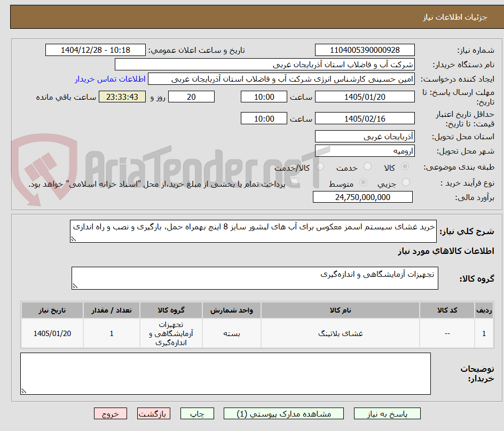
Task: Click the کد کالا column header
Action: pyautogui.click(x=447, y=310)
